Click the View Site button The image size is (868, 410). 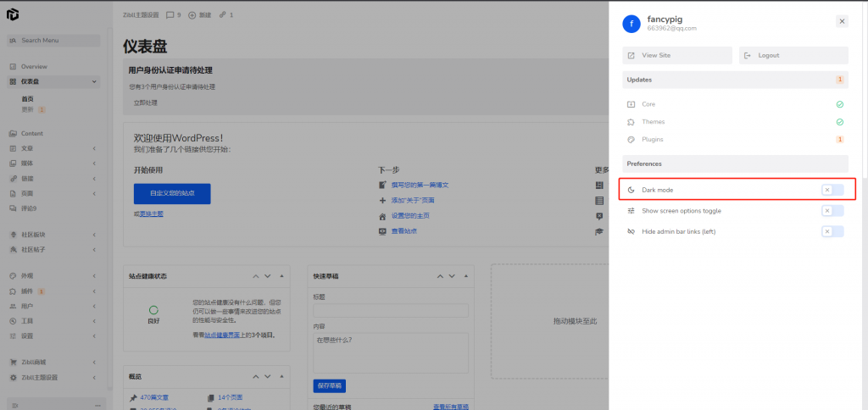677,55
